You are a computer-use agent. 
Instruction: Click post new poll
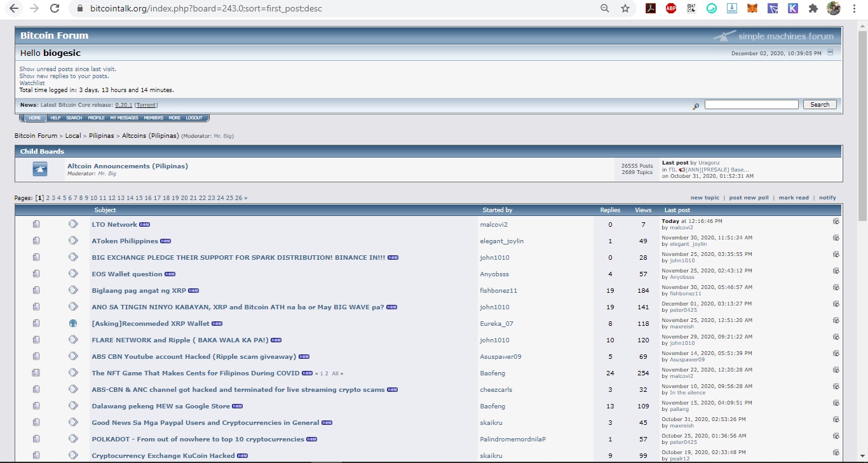coord(749,198)
